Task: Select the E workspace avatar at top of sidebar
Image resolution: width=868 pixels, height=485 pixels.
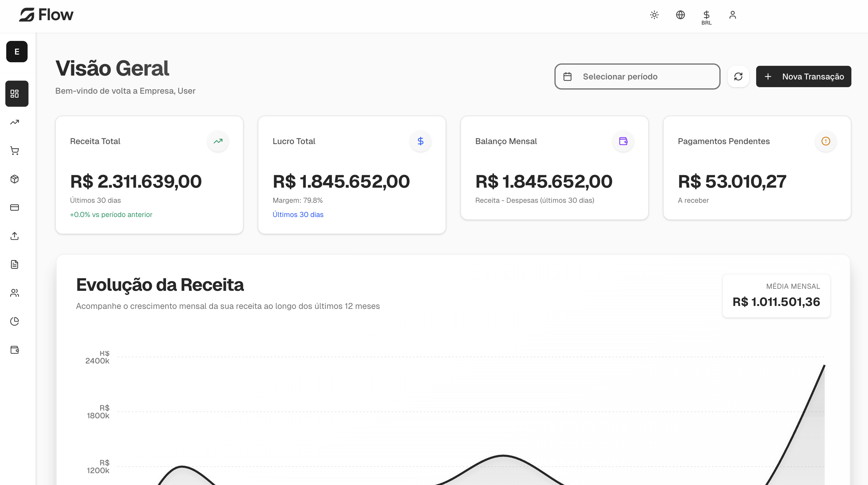Action: 17,52
